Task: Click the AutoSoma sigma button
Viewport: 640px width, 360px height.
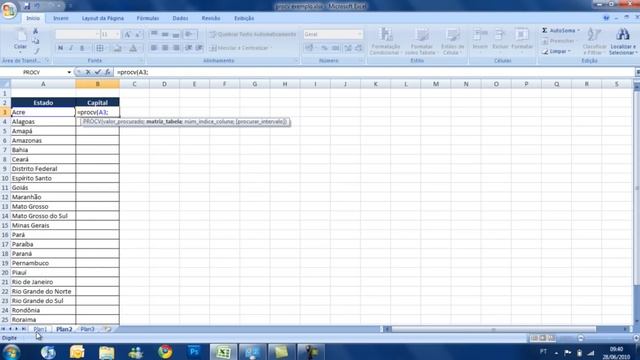Action: (560, 31)
